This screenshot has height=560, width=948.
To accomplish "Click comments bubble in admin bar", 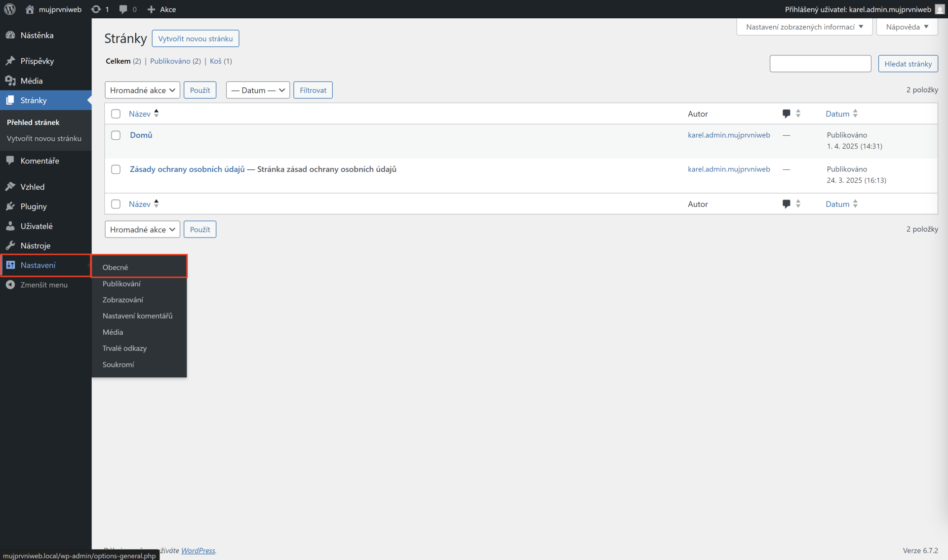I will click(123, 9).
